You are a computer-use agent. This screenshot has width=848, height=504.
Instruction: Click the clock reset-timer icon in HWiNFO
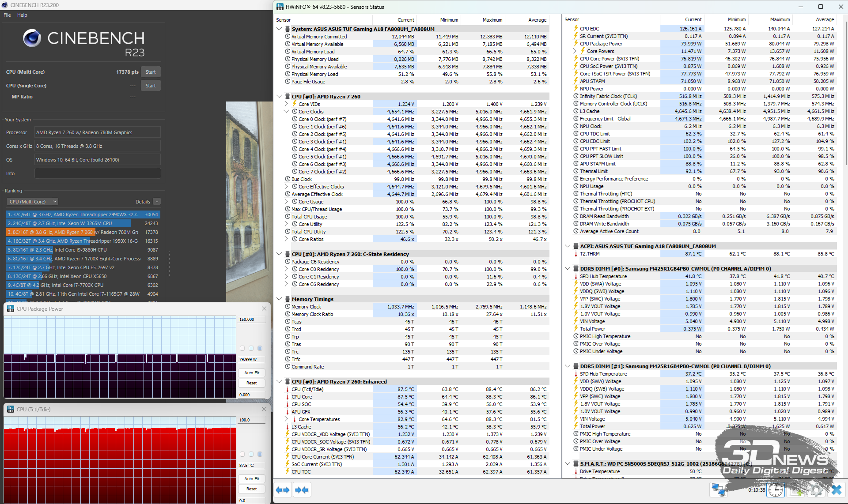tap(775, 489)
